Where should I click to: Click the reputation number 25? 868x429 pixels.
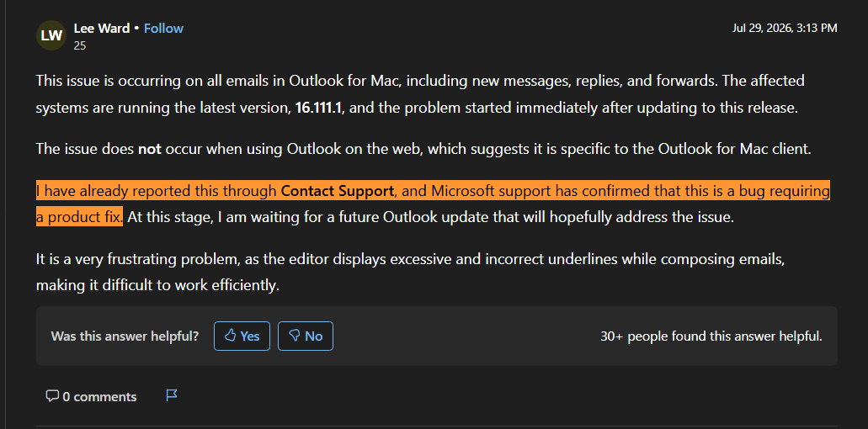[x=80, y=46]
